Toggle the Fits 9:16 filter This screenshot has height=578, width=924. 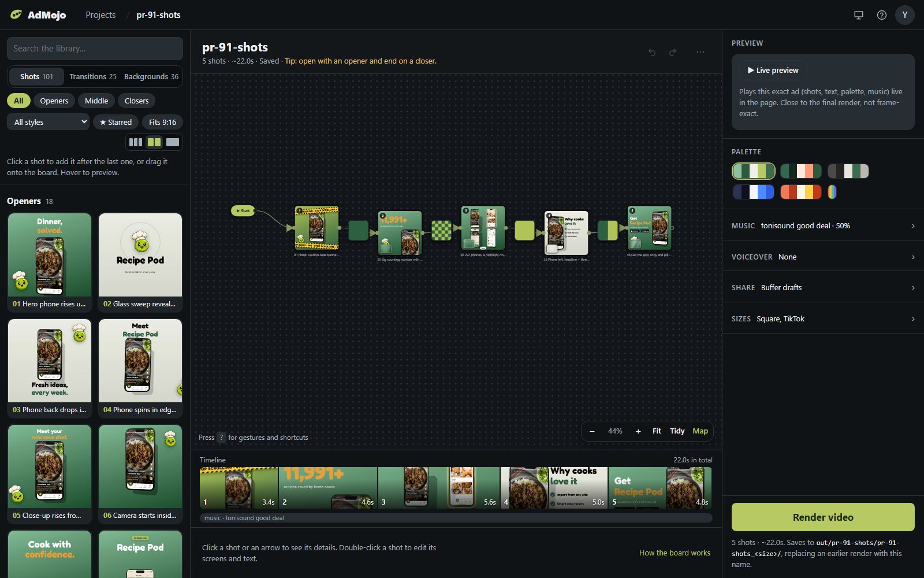(162, 122)
